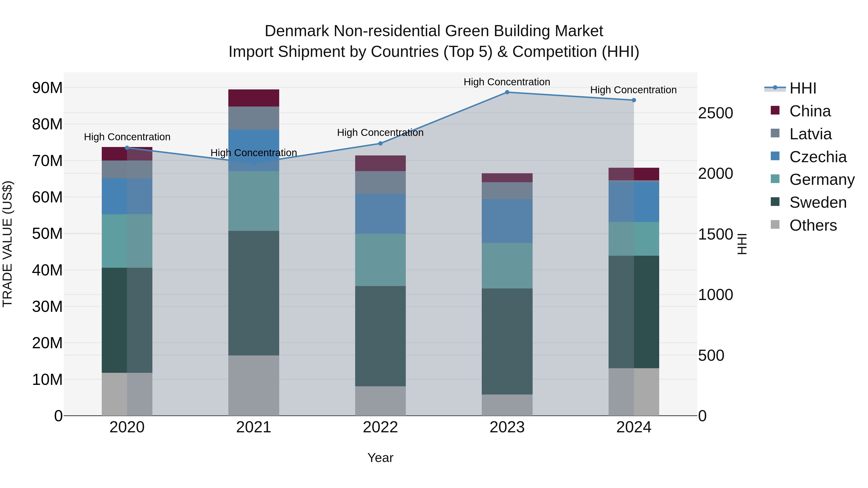Click the 2022 Others bar segment
Screen dimensions: 868x488
point(380,401)
